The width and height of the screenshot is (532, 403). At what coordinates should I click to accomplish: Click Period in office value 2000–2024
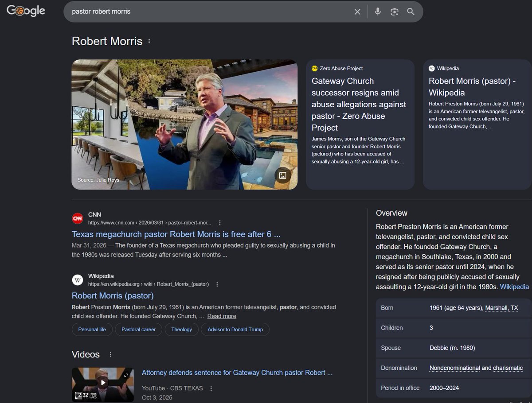point(444,388)
